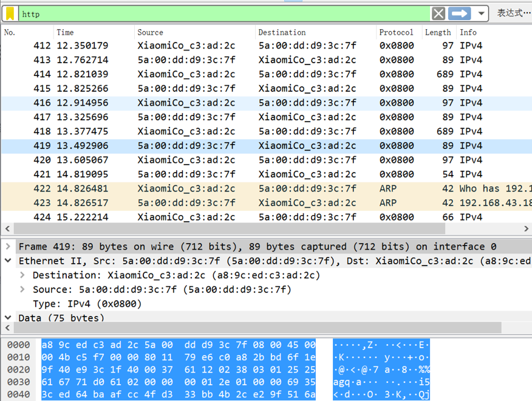The height and width of the screenshot is (401, 532).
Task: Select packet 418 at time 13.377475
Action: [267, 131]
